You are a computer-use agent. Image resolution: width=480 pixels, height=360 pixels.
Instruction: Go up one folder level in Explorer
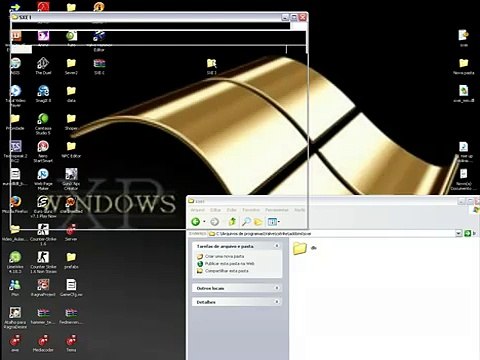(232, 221)
